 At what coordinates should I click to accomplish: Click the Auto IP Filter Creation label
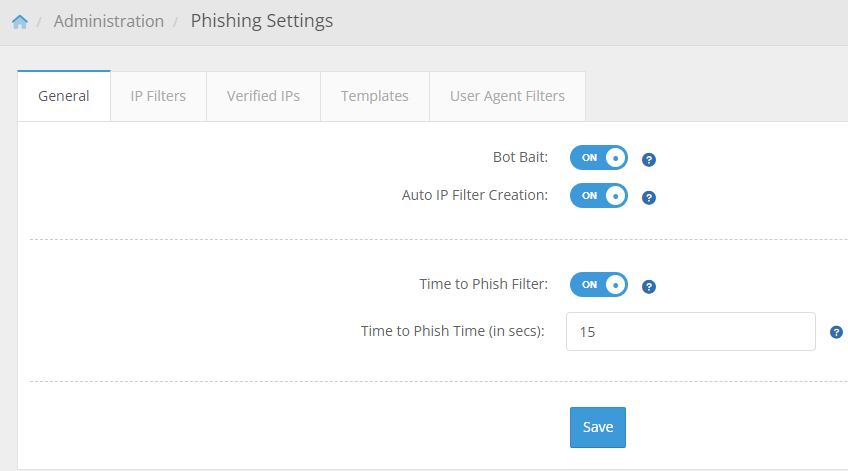[x=475, y=195]
